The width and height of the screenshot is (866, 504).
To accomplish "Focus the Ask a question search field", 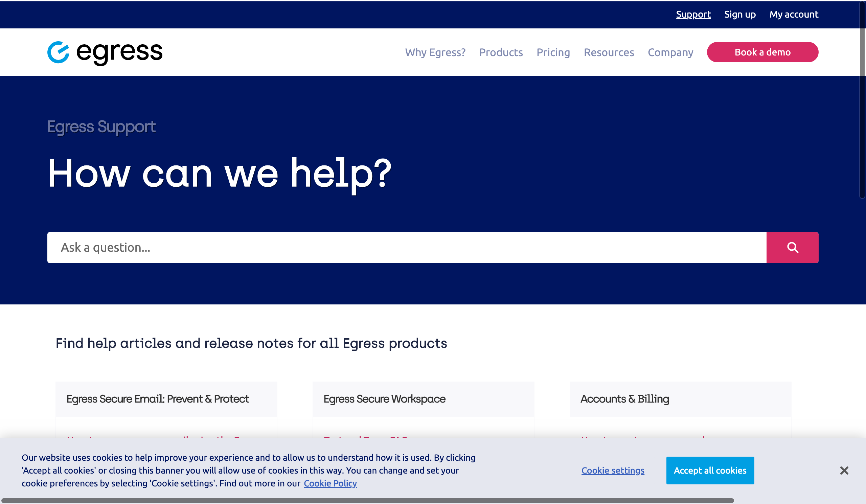I will click(x=407, y=247).
